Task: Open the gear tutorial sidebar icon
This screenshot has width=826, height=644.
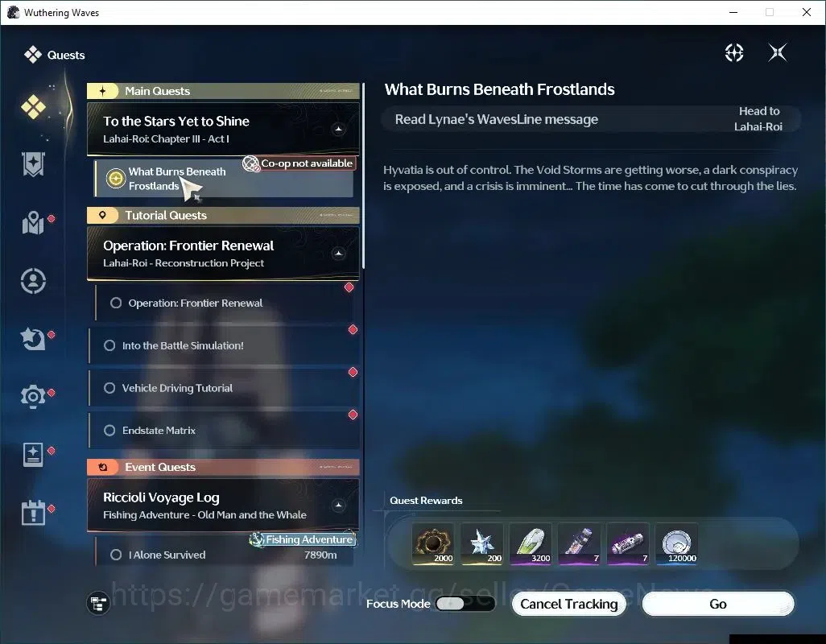Action: [x=33, y=396]
